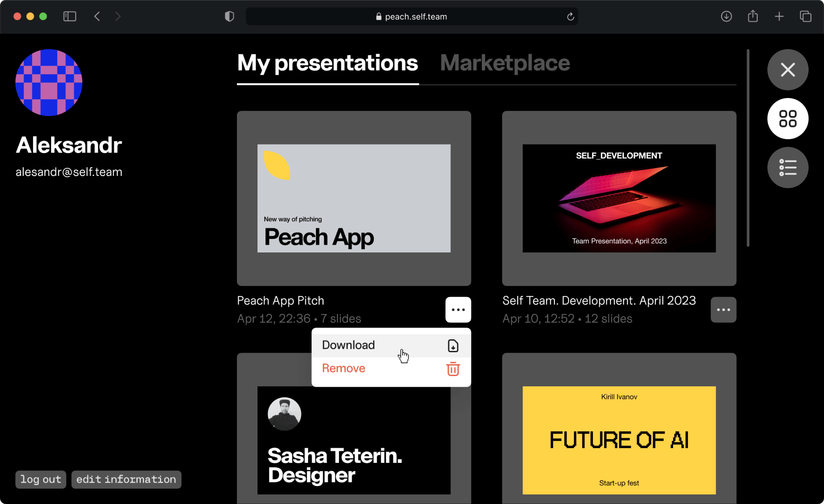This screenshot has width=824, height=504.
Task: Open the Future of AI presentation thumbnail
Action: pos(619,440)
